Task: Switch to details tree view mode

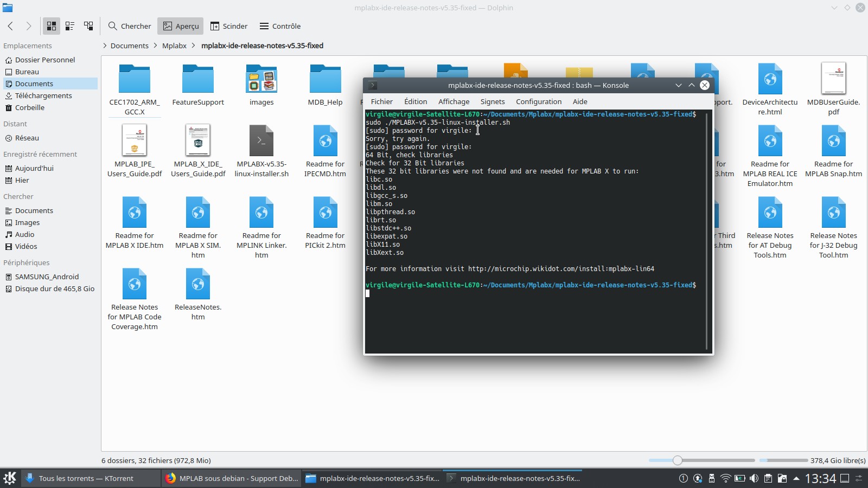Action: coord(88,26)
